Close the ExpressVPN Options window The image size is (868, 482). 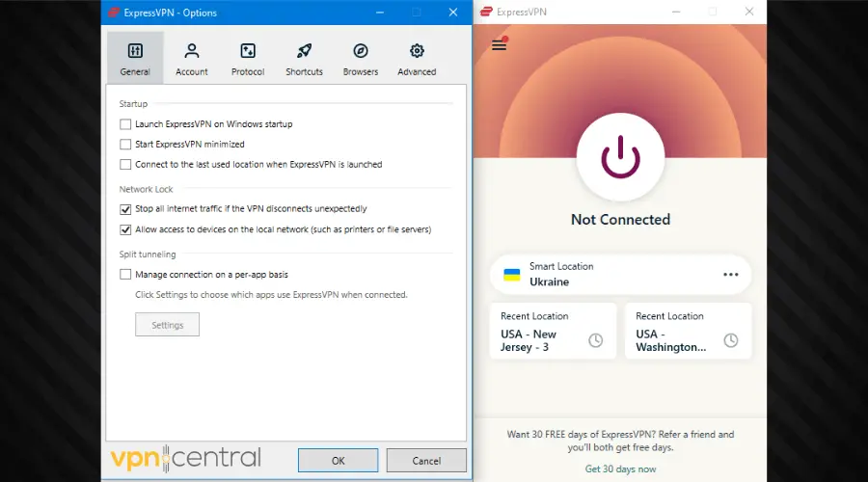pos(453,13)
